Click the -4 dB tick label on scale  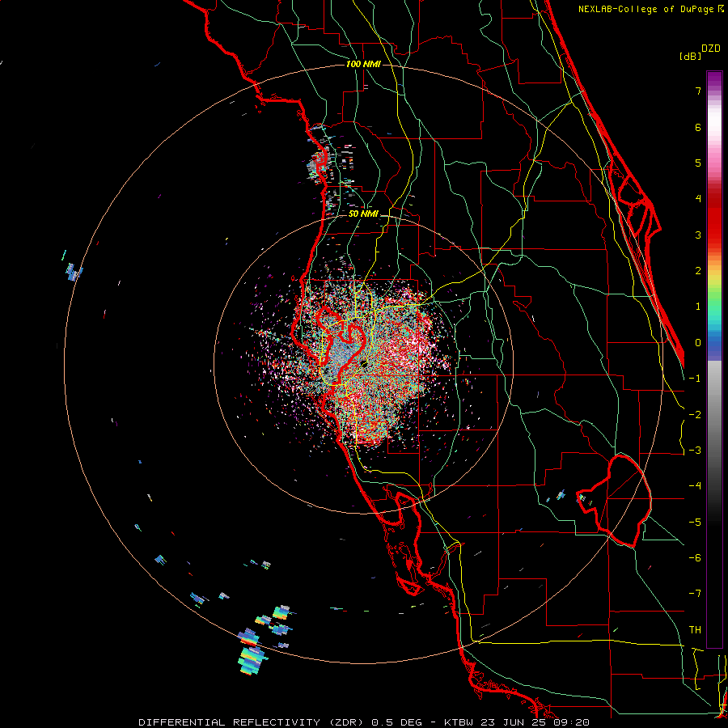695,486
